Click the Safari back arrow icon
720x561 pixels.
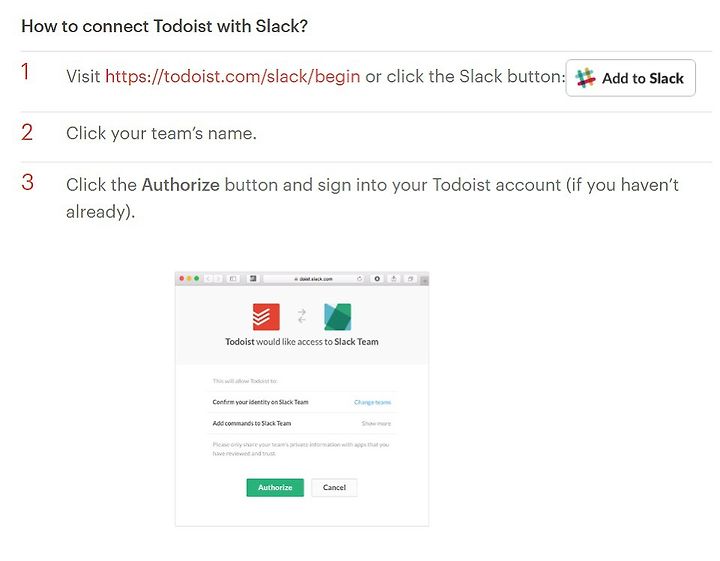(208, 279)
